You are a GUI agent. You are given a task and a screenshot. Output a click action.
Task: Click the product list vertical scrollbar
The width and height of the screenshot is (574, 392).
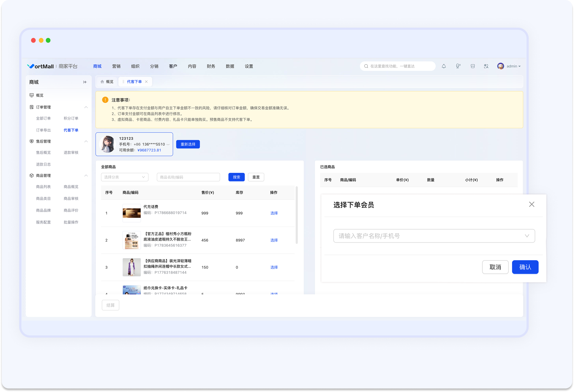297,215
